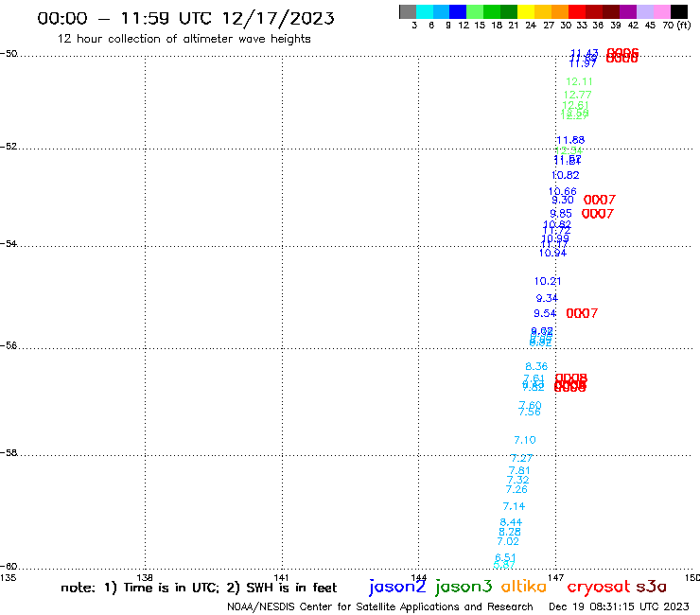Viewport: 700px width, 615px height.
Task: Click the wave height value 10.82
Action: click(x=566, y=175)
